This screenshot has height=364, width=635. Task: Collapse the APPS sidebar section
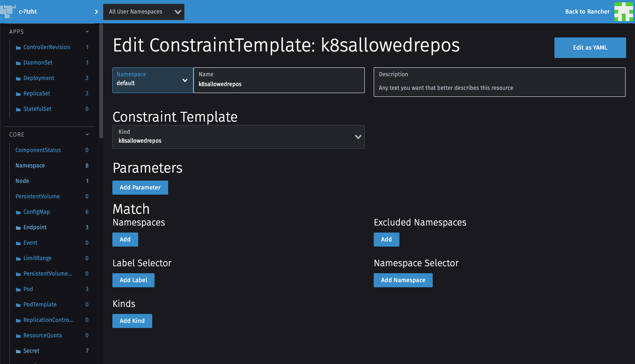[x=87, y=31]
